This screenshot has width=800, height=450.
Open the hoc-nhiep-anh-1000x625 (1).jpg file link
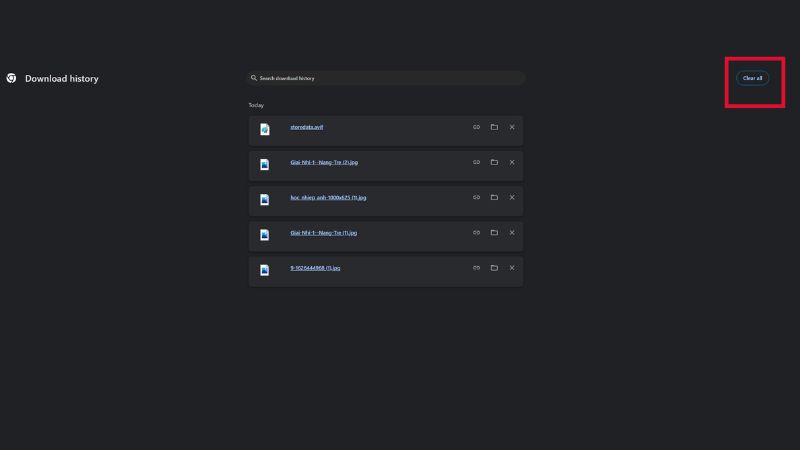pos(328,197)
